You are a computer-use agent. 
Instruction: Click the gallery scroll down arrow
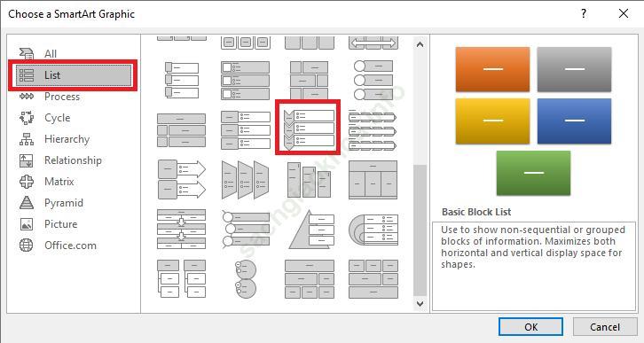pyautogui.click(x=420, y=304)
